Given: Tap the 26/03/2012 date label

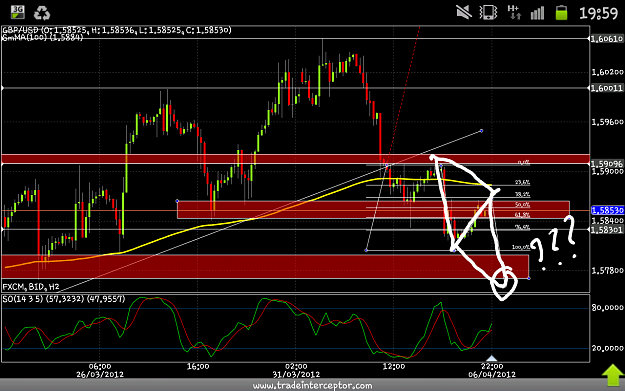Looking at the screenshot, I should point(100,375).
